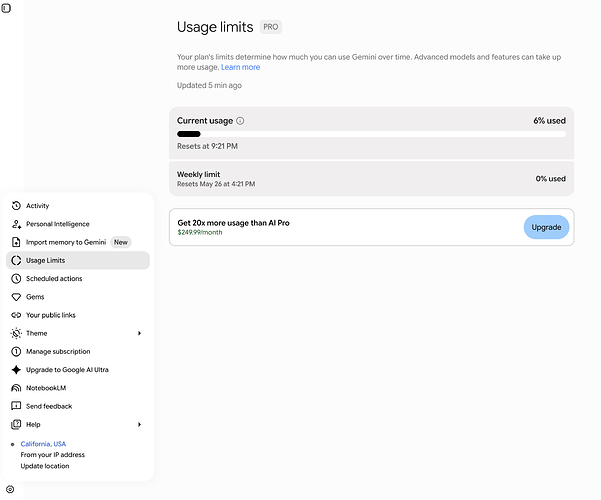Choose Manage subscription

(x=78, y=351)
